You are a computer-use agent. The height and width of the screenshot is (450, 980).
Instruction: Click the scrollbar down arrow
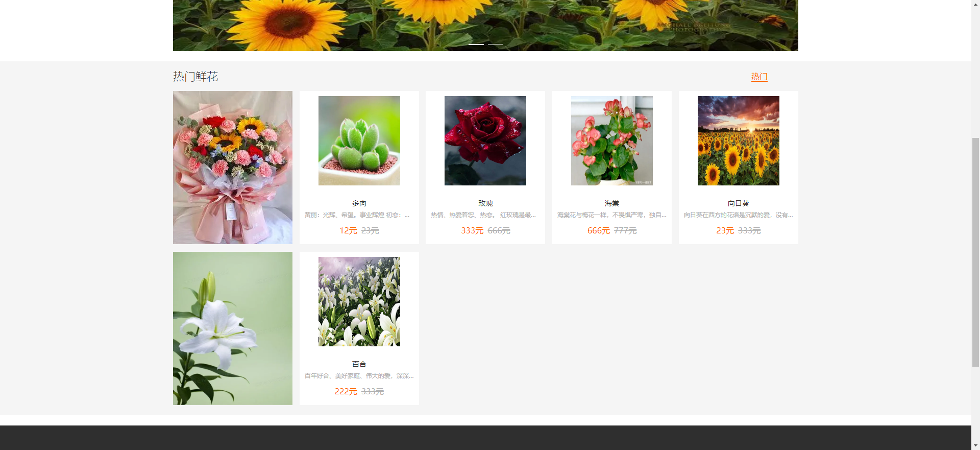click(975, 445)
